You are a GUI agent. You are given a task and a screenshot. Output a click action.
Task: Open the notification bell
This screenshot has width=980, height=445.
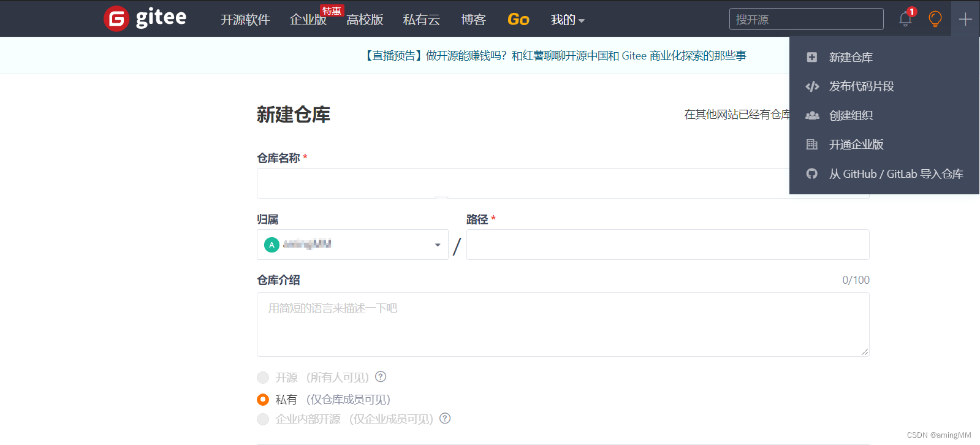point(905,19)
